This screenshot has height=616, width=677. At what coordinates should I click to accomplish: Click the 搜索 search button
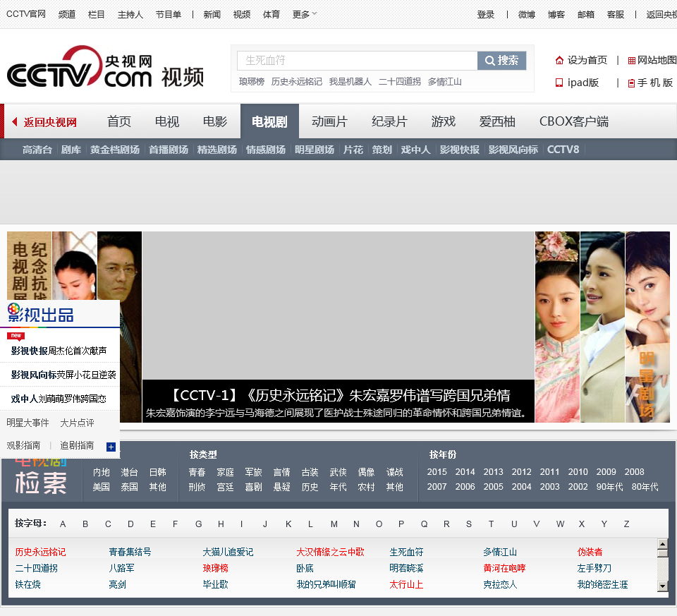[501, 61]
